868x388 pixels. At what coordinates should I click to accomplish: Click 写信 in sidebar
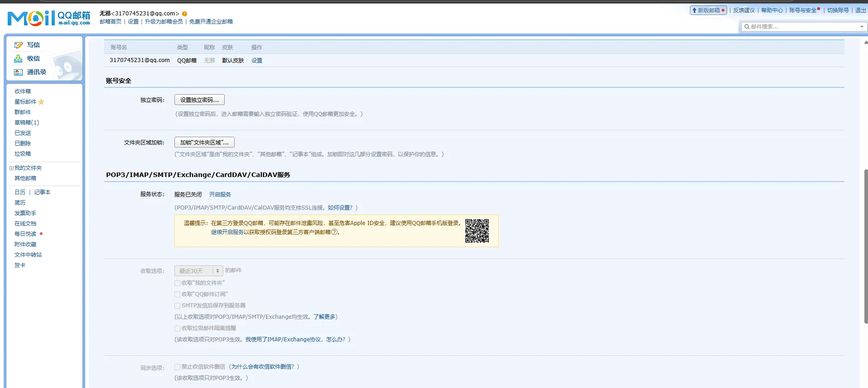34,45
